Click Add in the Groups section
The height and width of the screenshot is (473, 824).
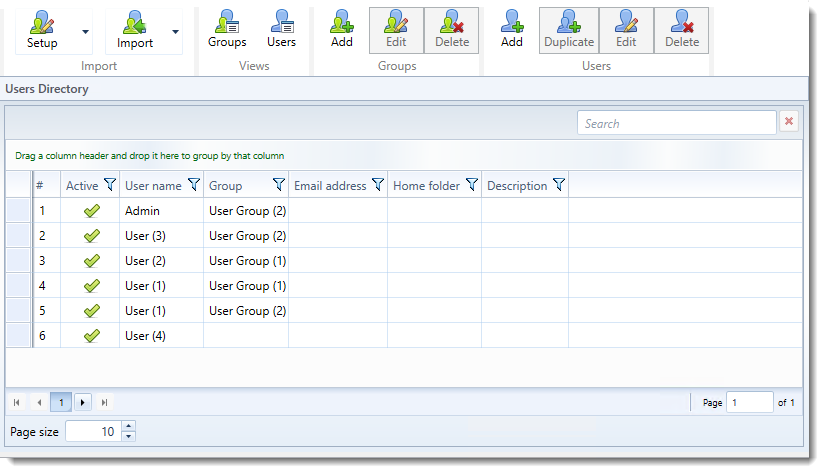[x=341, y=30]
